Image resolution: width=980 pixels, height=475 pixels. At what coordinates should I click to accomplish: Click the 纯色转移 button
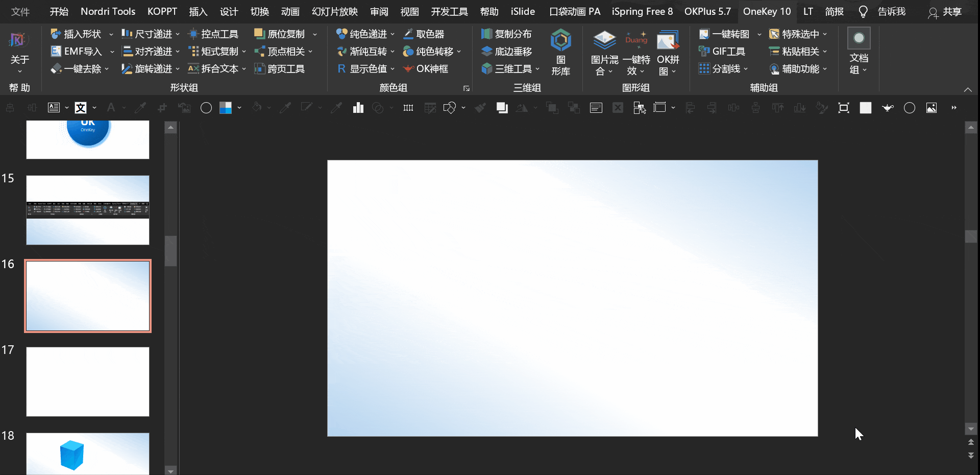(431, 52)
